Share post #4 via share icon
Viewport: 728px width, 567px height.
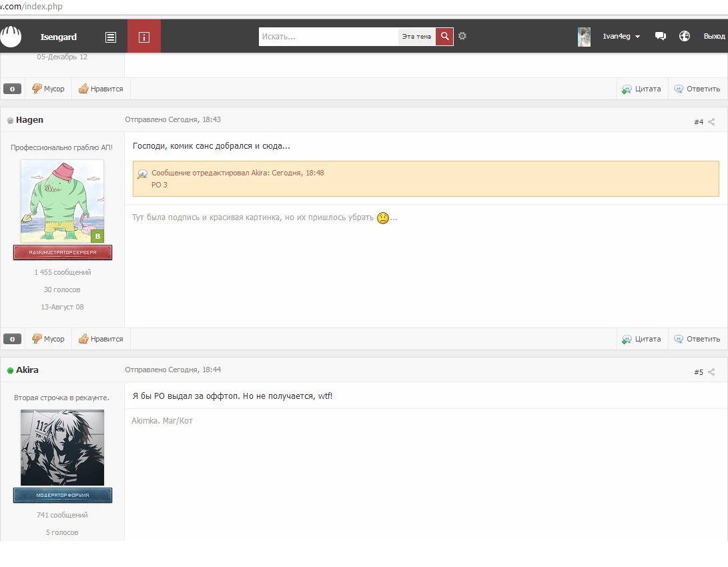tap(711, 121)
